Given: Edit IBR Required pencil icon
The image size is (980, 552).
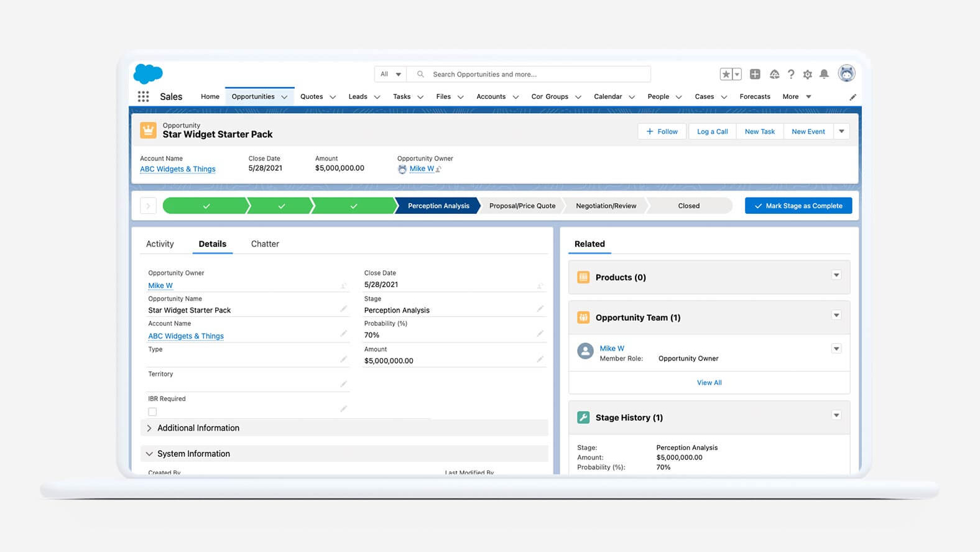Looking at the screenshot, I should click(343, 409).
